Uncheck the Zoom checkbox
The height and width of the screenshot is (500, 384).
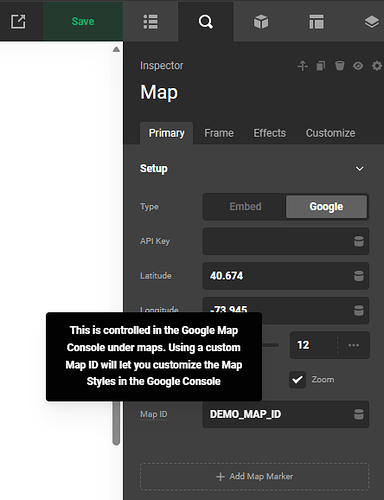tap(297, 380)
